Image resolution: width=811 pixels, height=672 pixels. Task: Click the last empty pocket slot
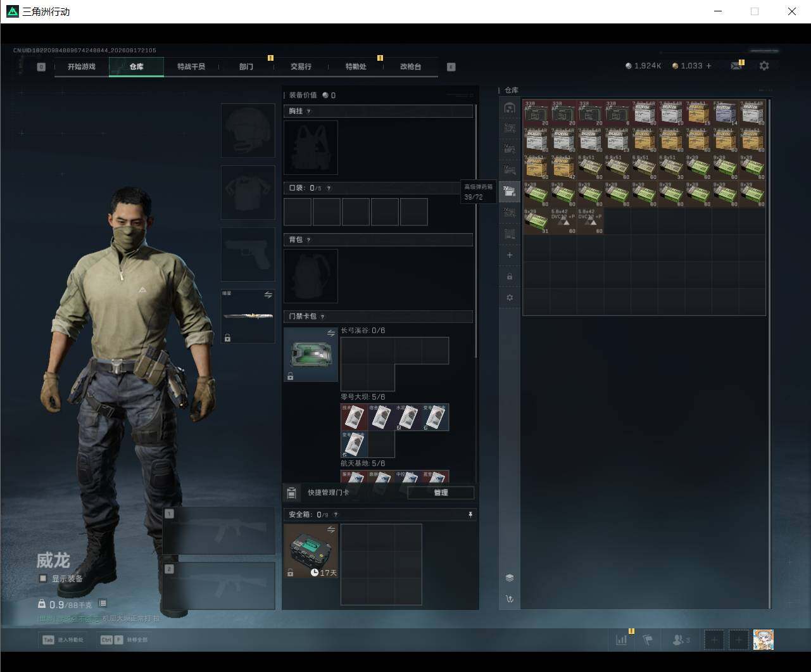(x=414, y=212)
